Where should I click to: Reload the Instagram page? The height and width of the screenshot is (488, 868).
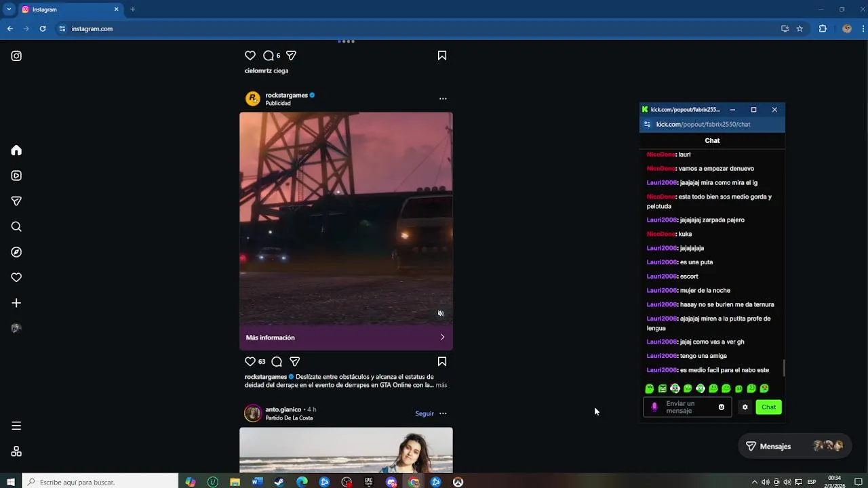(x=43, y=28)
